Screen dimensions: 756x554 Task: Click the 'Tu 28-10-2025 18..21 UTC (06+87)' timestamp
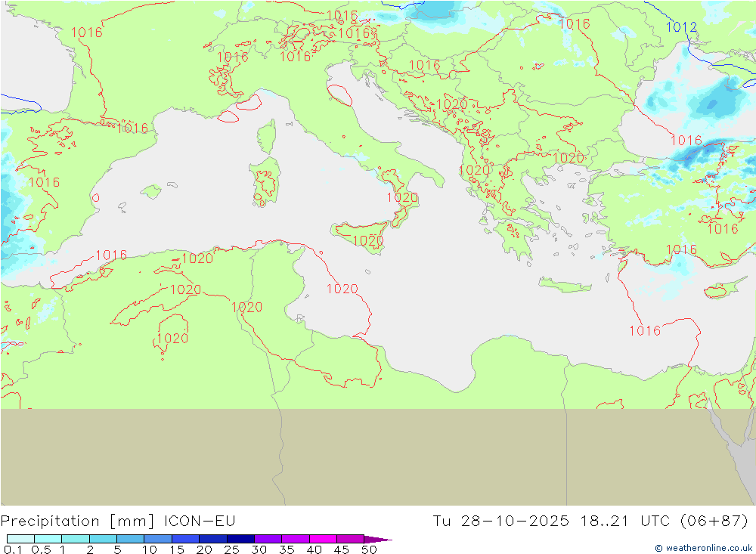[x=590, y=522]
